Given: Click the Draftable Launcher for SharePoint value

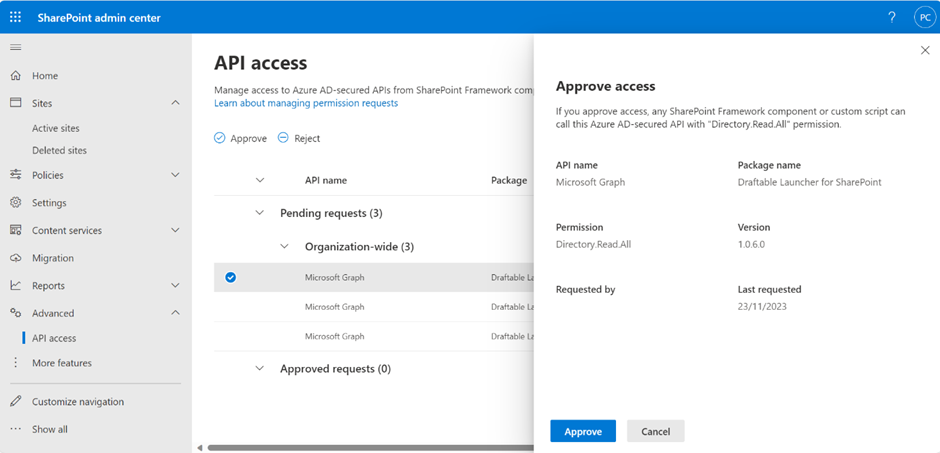Looking at the screenshot, I should click(809, 182).
